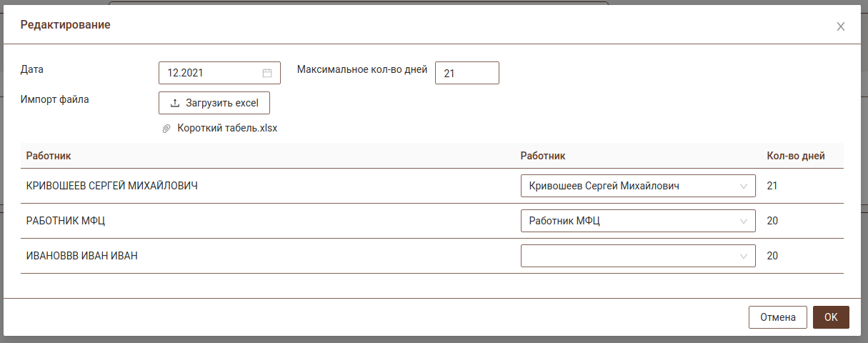This screenshot has width=868, height=343.
Task: Click chevron arrow of Кривошеев Сергей Михайлович dropdown
Action: pos(744,186)
